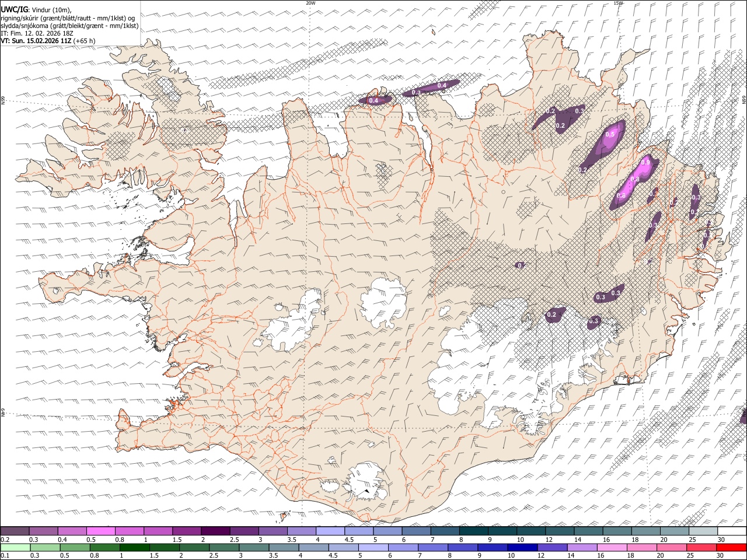Viewport: 747px width, 560px height.
Task: Select the dark mauve 0.2 snow legend swatch
Action: point(15,531)
